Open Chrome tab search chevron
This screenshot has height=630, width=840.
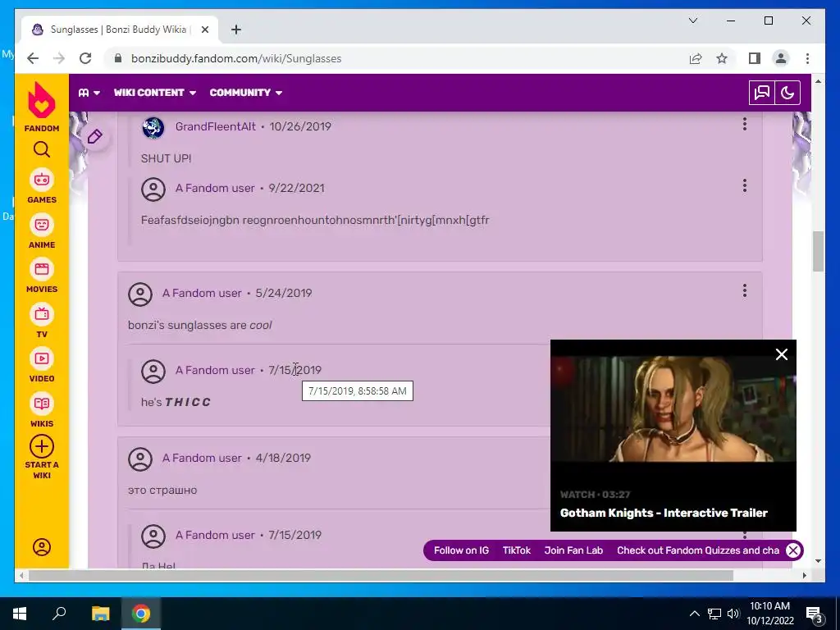(x=693, y=21)
